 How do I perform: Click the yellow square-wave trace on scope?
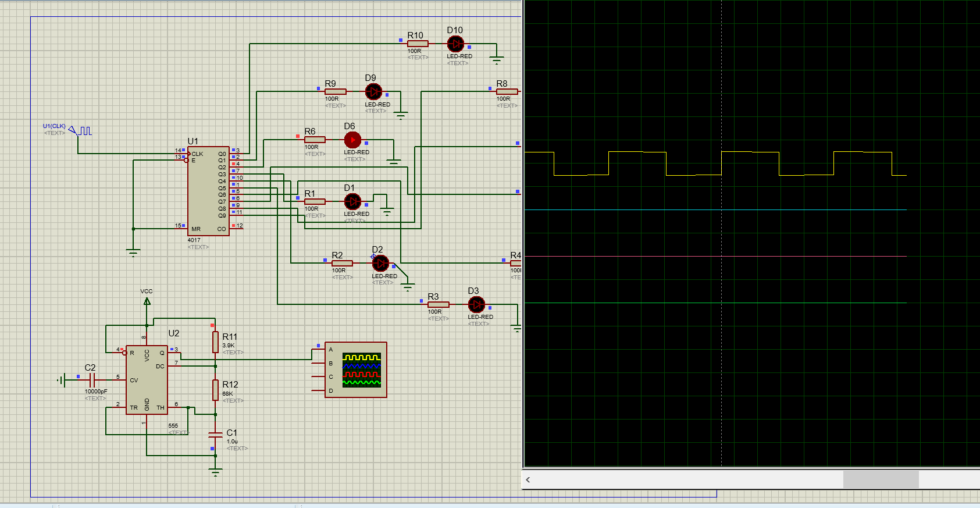pos(715,164)
